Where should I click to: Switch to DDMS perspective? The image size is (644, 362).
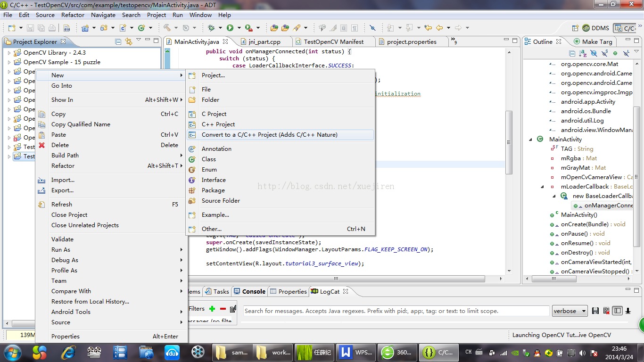[596, 28]
